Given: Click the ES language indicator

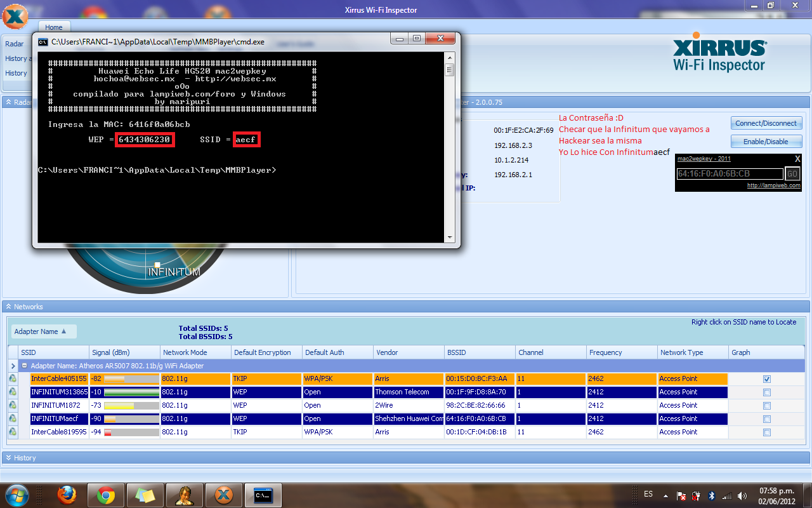Looking at the screenshot, I should coord(648,494).
